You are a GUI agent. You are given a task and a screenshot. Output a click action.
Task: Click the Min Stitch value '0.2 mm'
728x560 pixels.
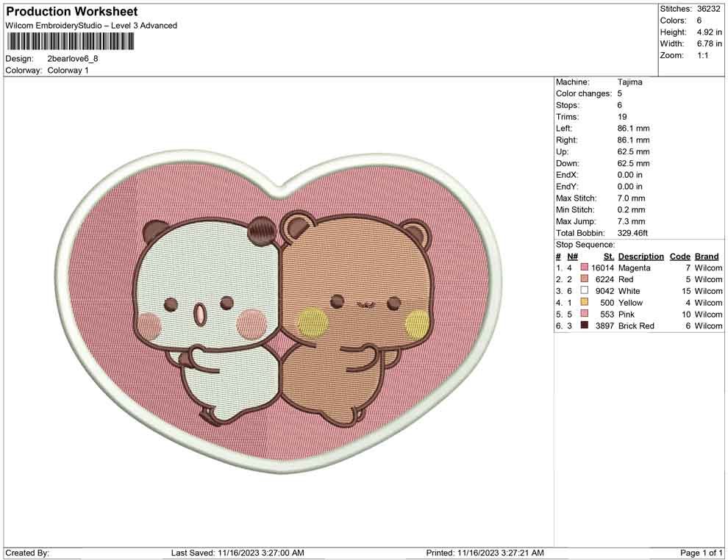[x=632, y=209]
